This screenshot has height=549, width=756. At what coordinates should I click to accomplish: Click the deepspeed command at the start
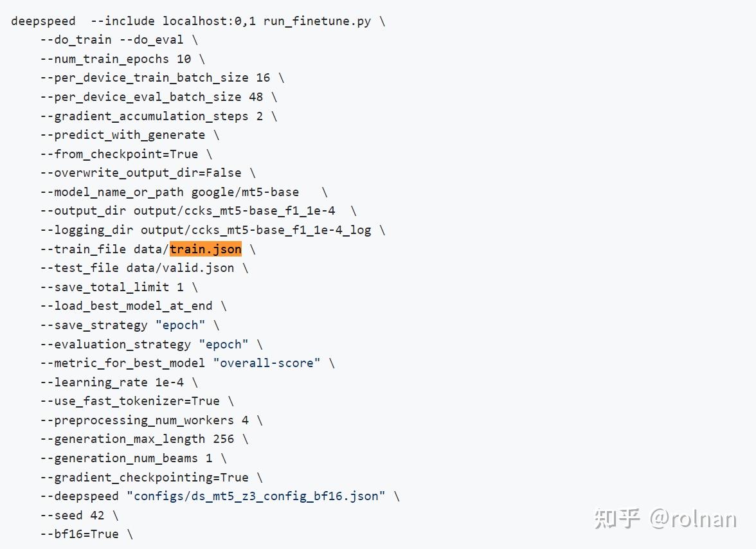tap(43, 21)
